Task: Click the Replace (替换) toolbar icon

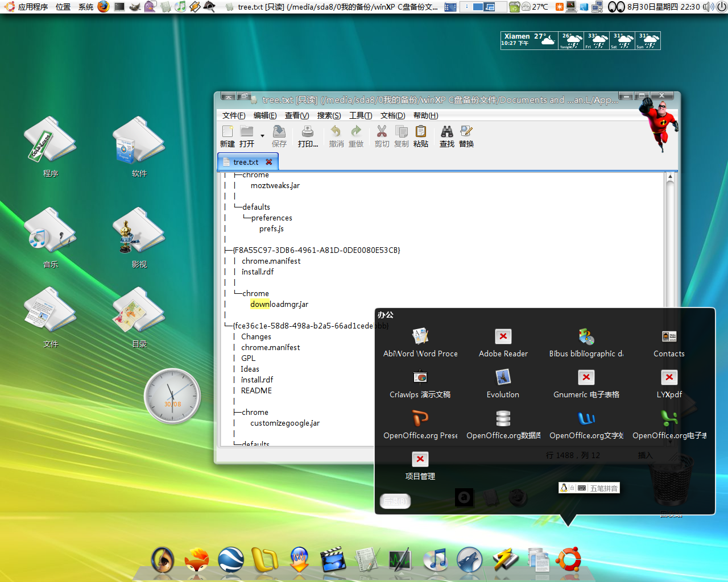Action: [466, 136]
